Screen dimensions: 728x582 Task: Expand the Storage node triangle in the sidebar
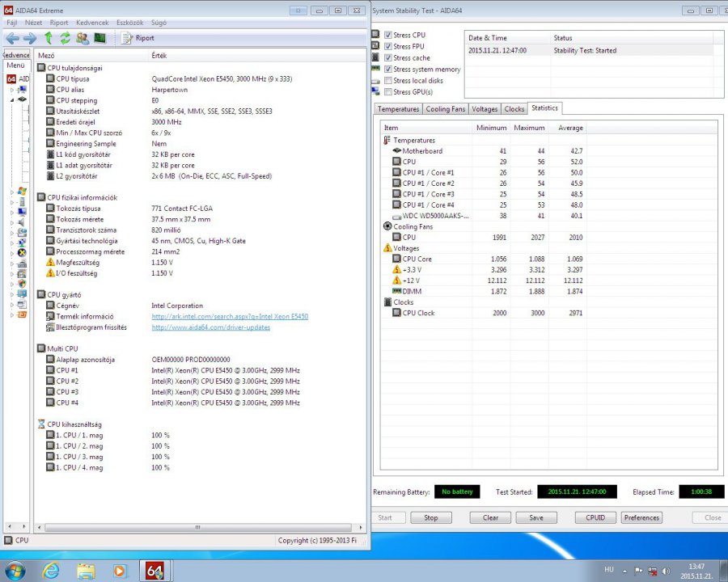pos(12,233)
